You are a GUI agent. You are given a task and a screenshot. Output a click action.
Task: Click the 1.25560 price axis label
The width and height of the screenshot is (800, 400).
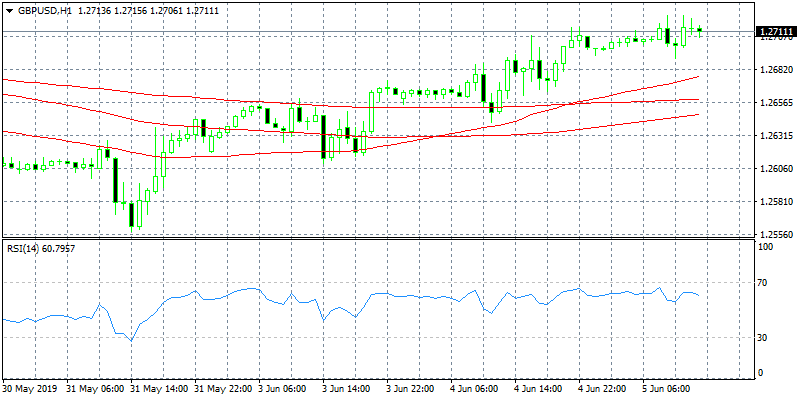click(776, 236)
